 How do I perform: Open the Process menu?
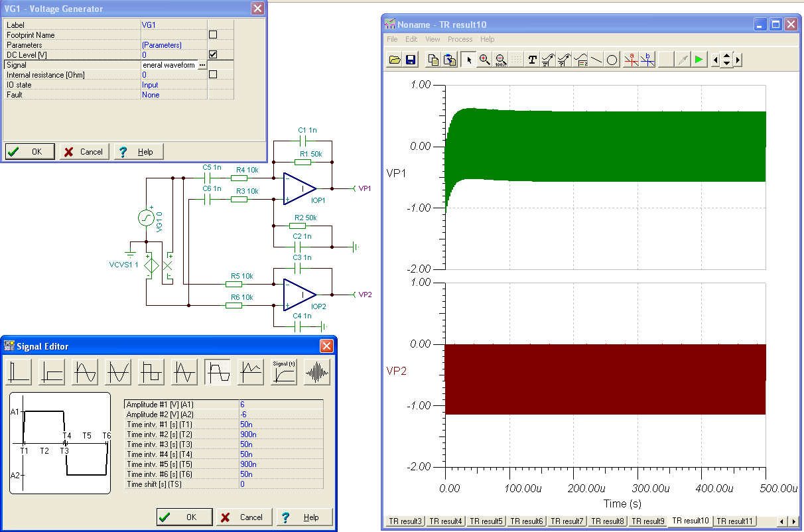(x=460, y=39)
